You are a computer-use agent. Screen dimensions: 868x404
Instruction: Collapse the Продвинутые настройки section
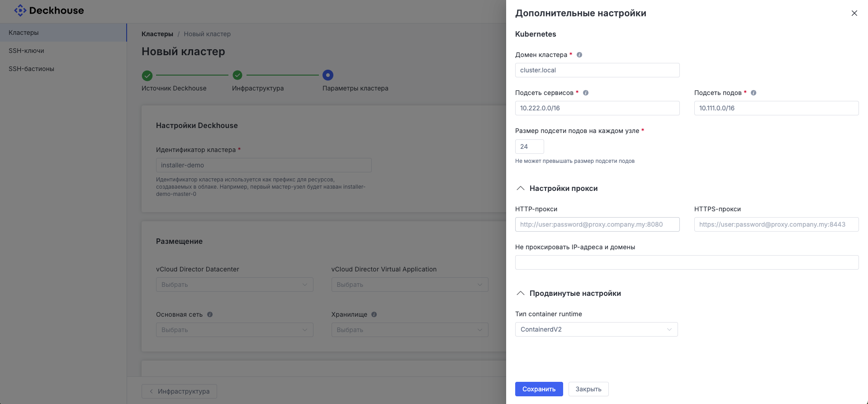[521, 293]
